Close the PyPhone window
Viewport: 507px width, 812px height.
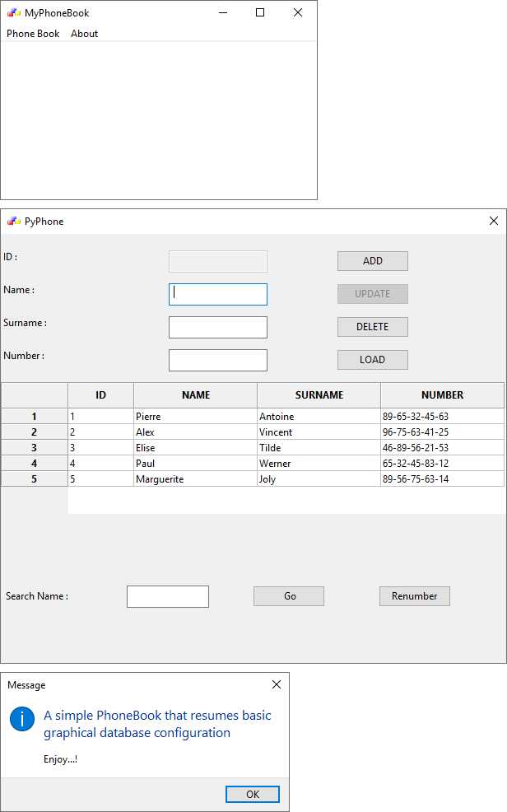494,221
